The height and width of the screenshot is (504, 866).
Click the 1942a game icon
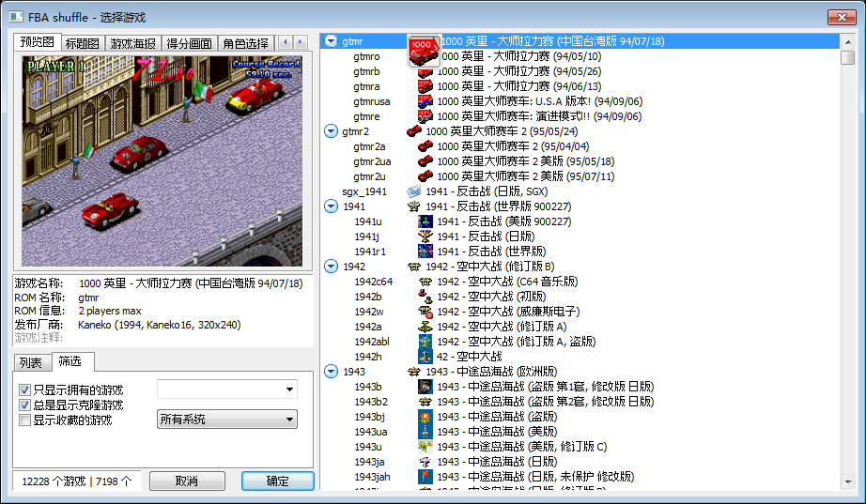point(425,327)
